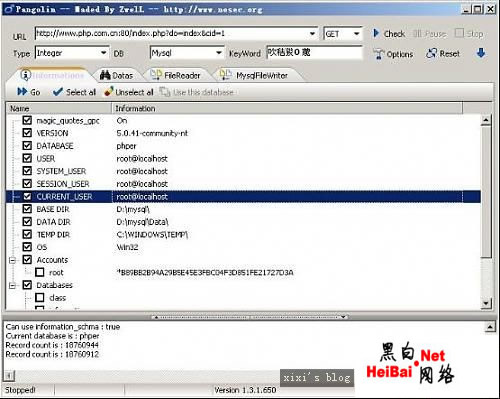Click the Go double-arrow icon
The image size is (500, 399).
(22, 92)
